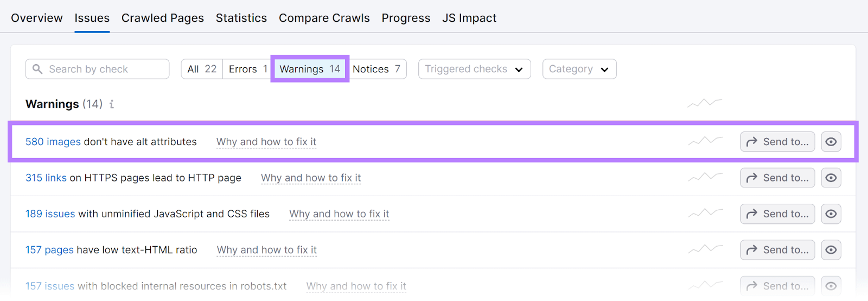This screenshot has height=301, width=868.
Task: Click the trend graph icon in Warnings header
Action: tap(705, 103)
